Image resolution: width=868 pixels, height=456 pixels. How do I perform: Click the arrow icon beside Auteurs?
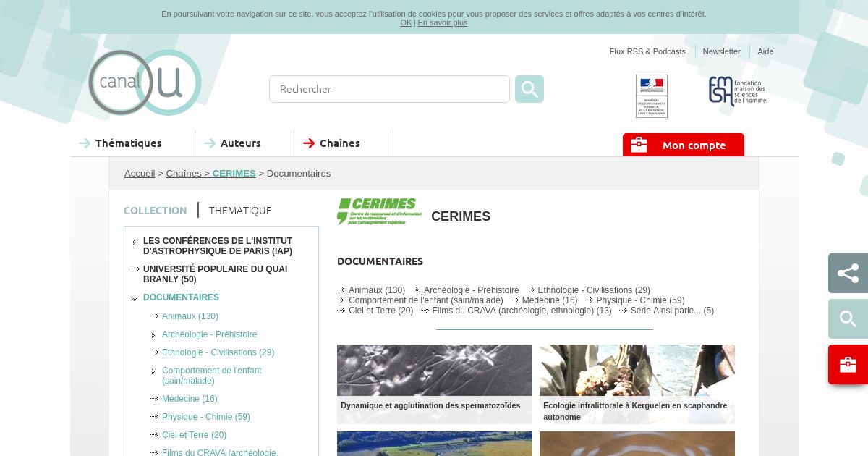pos(210,143)
